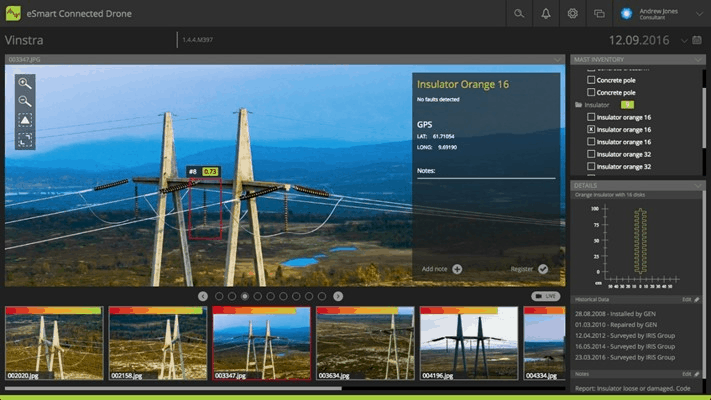
Task: Check the second Concrete pole checkbox
Action: (x=591, y=92)
